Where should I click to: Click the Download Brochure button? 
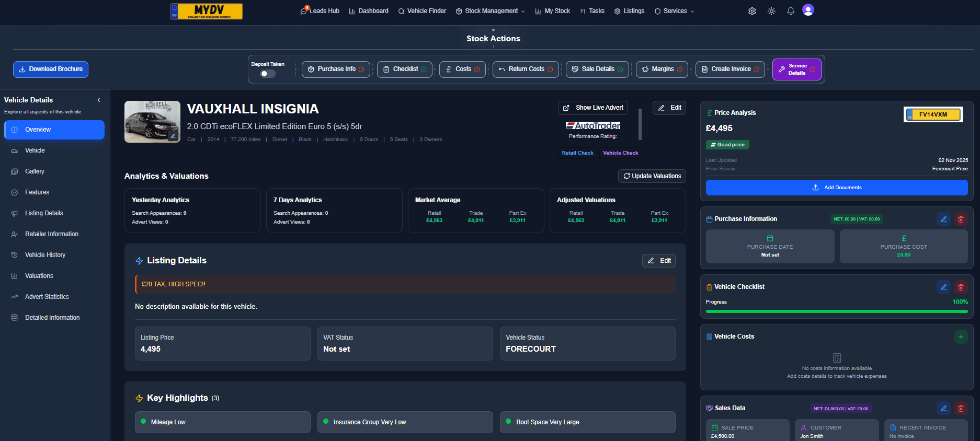[x=51, y=69]
